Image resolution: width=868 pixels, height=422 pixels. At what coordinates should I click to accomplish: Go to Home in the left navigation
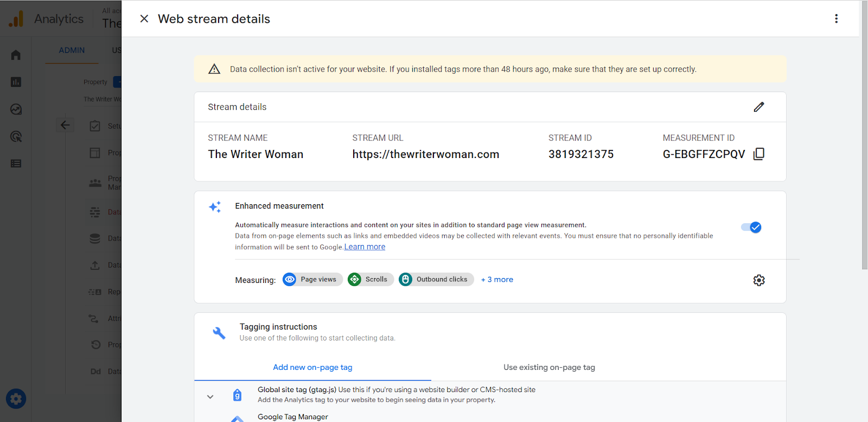click(x=16, y=55)
